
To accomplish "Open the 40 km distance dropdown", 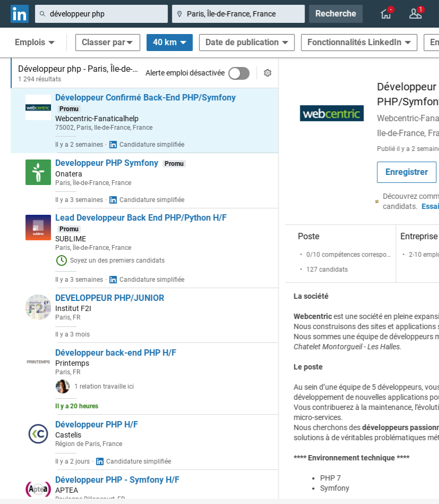I will (x=170, y=43).
